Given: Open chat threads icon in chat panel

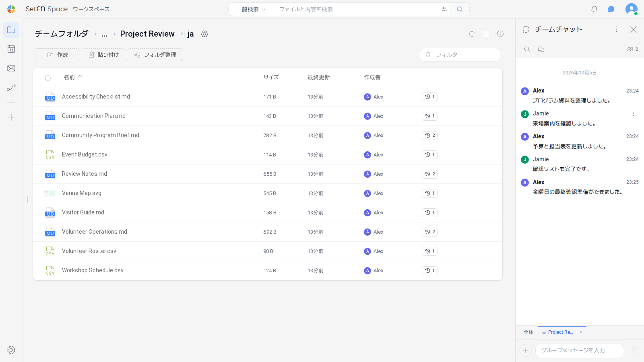Looking at the screenshot, I should 541,49.
